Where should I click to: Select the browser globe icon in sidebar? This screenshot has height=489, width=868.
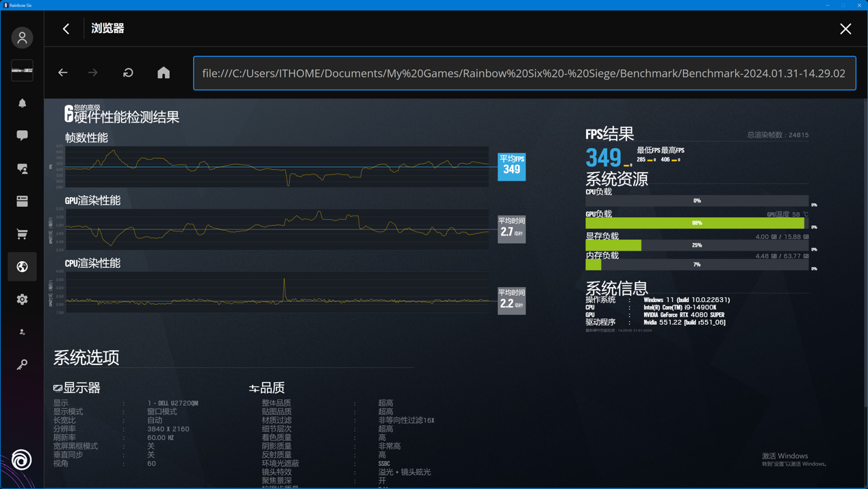click(22, 266)
